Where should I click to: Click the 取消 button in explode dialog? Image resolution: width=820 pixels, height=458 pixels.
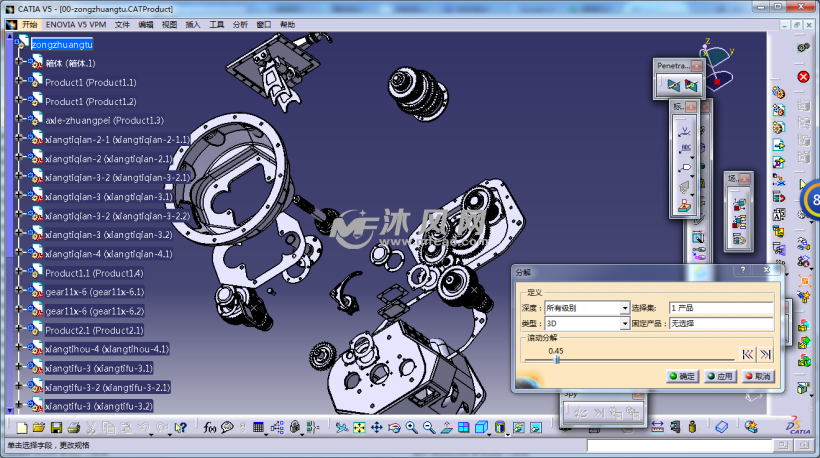758,376
